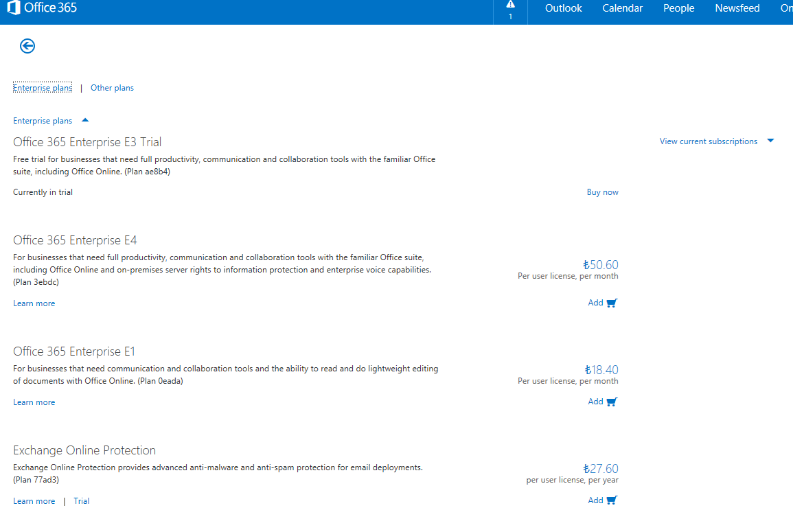Click the ₺18.40 price
The image size is (793, 532).
601,370
